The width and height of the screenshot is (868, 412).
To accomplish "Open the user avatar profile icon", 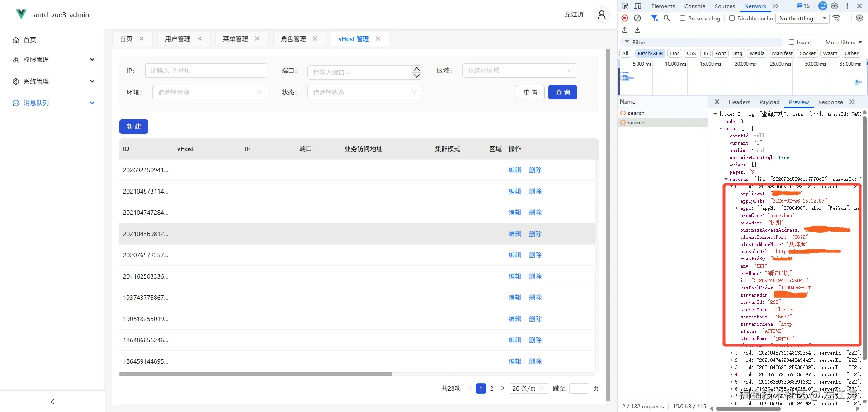I will click(602, 14).
